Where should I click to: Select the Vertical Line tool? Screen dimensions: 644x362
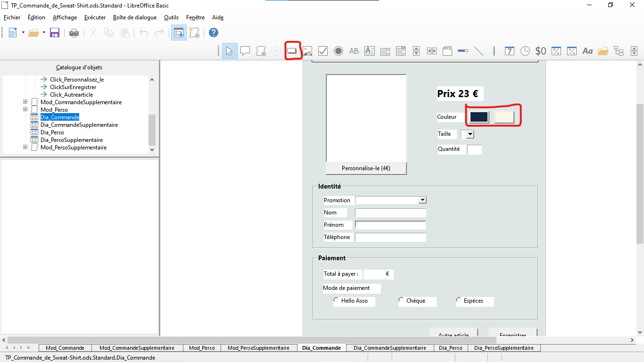[x=494, y=51]
